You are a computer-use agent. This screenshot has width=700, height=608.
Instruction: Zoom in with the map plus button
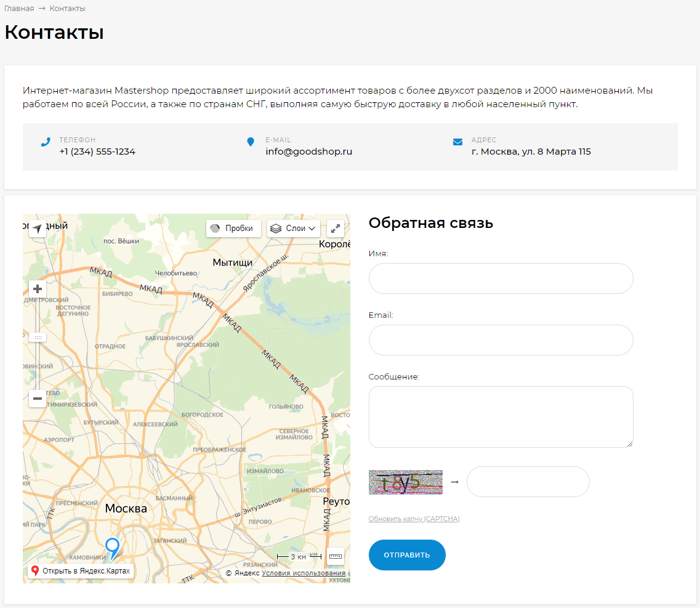click(38, 289)
